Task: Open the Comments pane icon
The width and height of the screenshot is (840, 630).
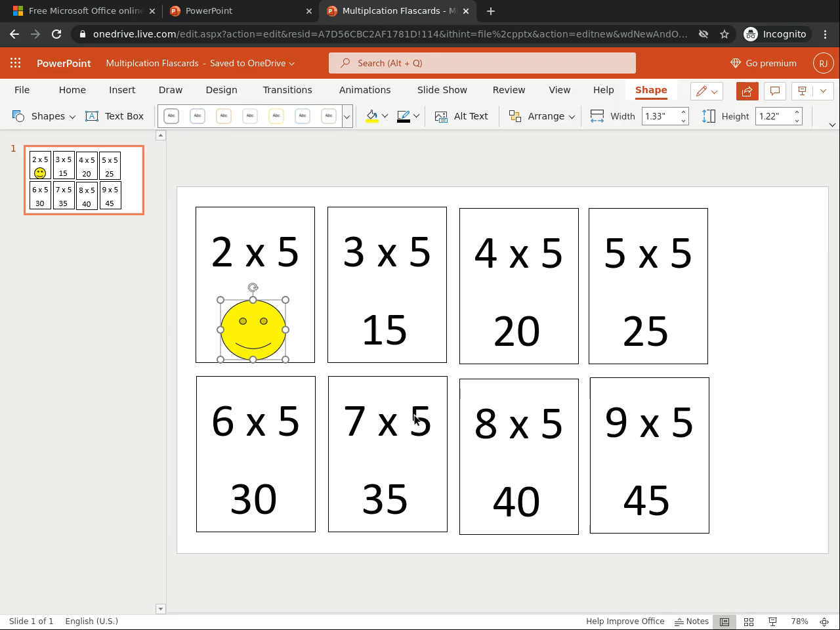Action: tap(774, 91)
